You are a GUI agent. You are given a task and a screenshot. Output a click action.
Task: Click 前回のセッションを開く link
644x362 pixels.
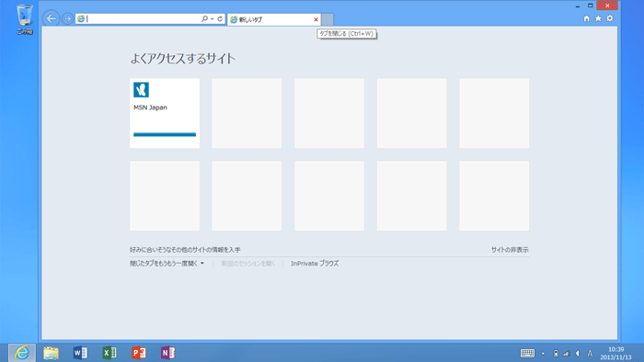point(248,264)
